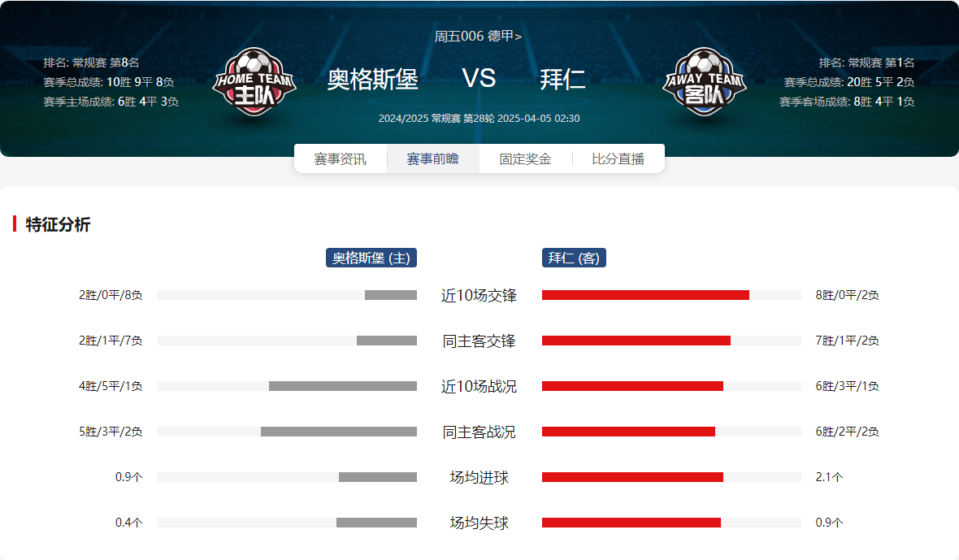Click the 同主客交锋 row label

479,341
